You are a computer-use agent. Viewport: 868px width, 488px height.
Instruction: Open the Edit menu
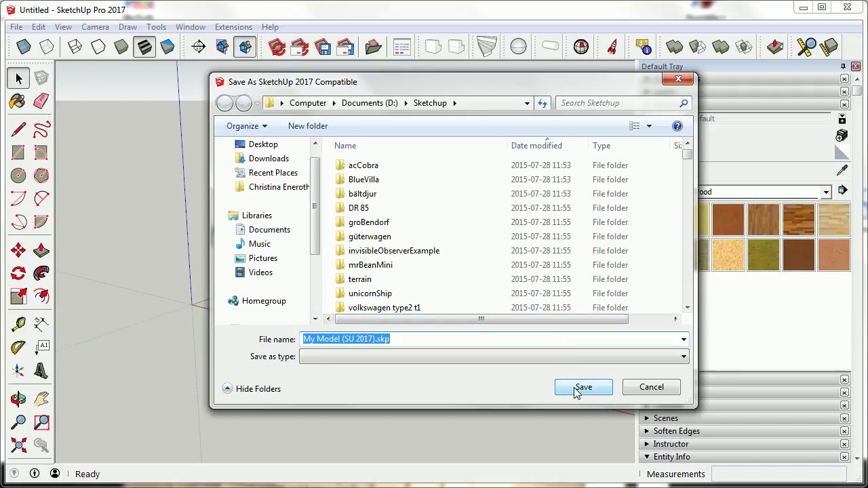point(39,27)
